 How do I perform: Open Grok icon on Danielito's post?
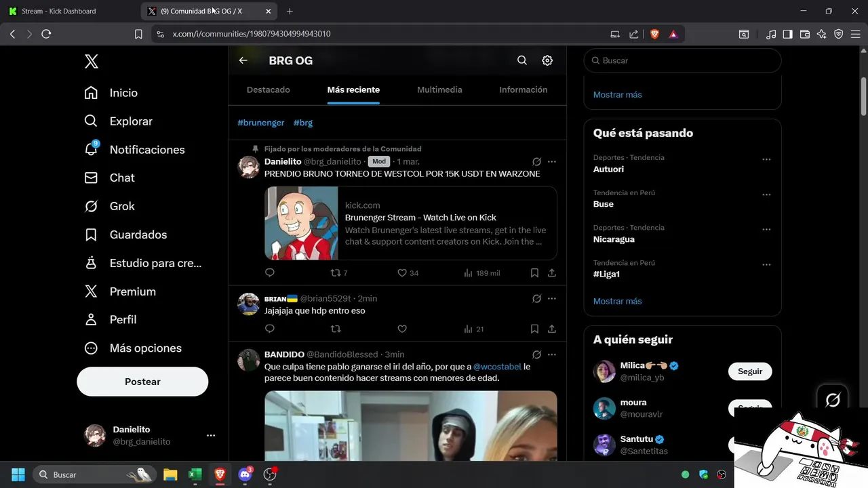click(x=536, y=162)
